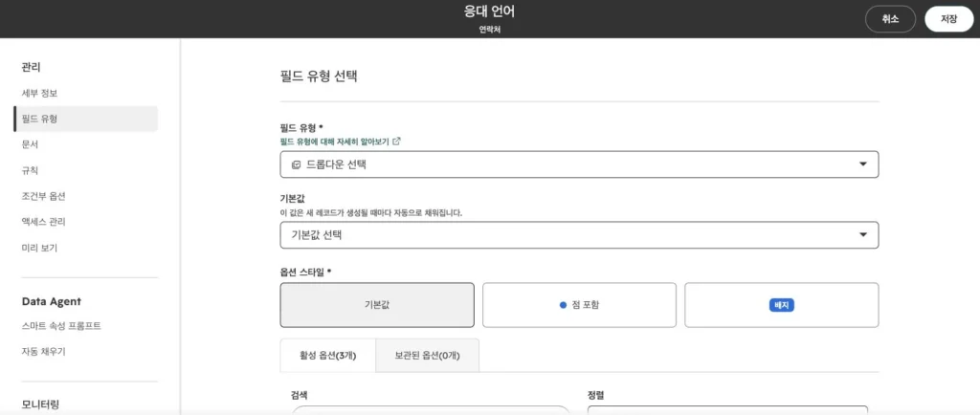Choose the 배지 option style
Image resolution: width=980 pixels, height=415 pixels.
pyautogui.click(x=781, y=305)
